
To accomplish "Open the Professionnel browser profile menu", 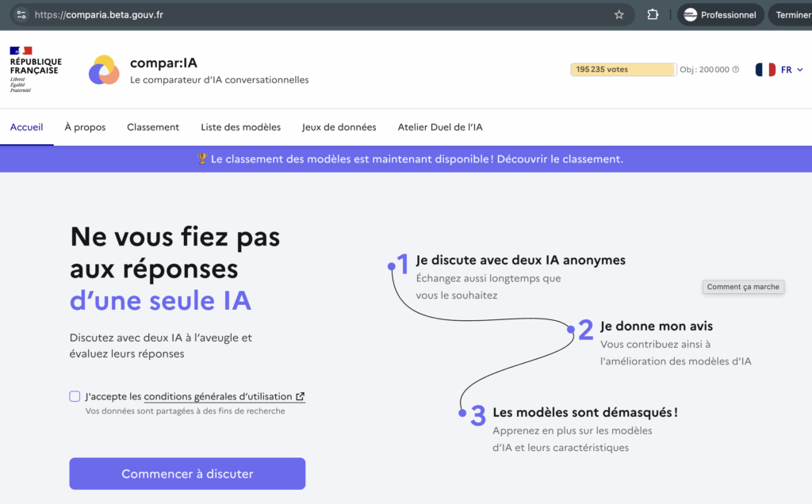I will (720, 14).
